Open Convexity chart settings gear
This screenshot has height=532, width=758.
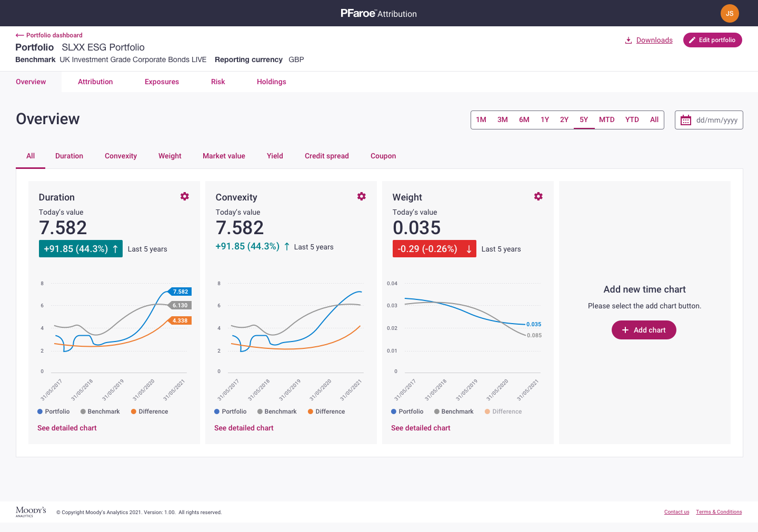point(362,196)
